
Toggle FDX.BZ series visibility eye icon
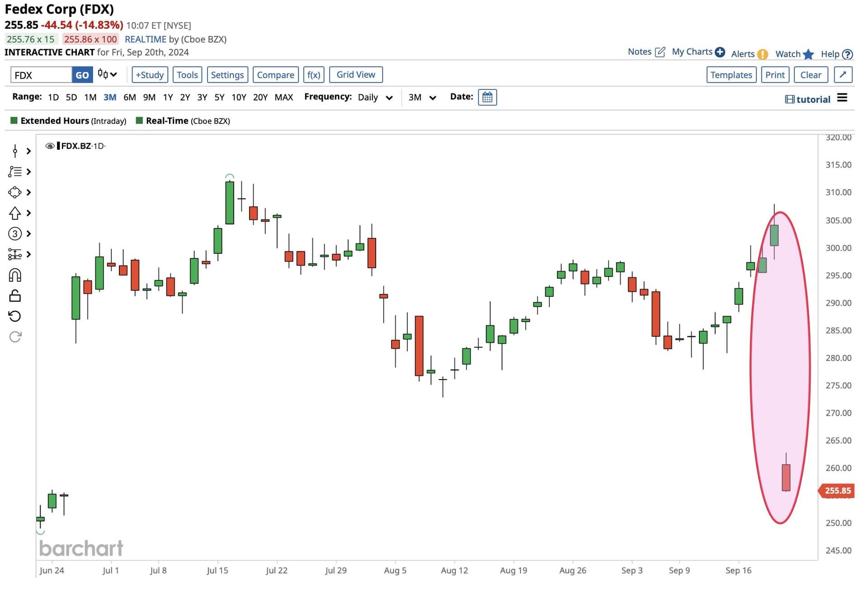(x=50, y=146)
